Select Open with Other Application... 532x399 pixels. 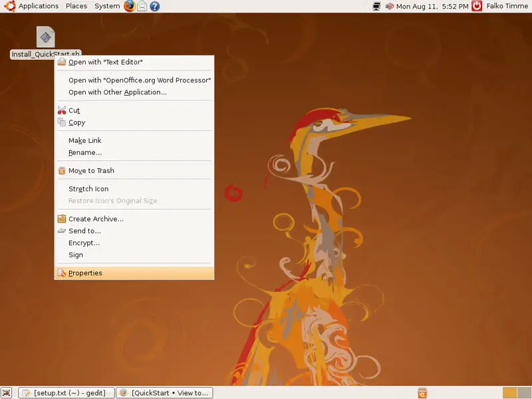134,92
